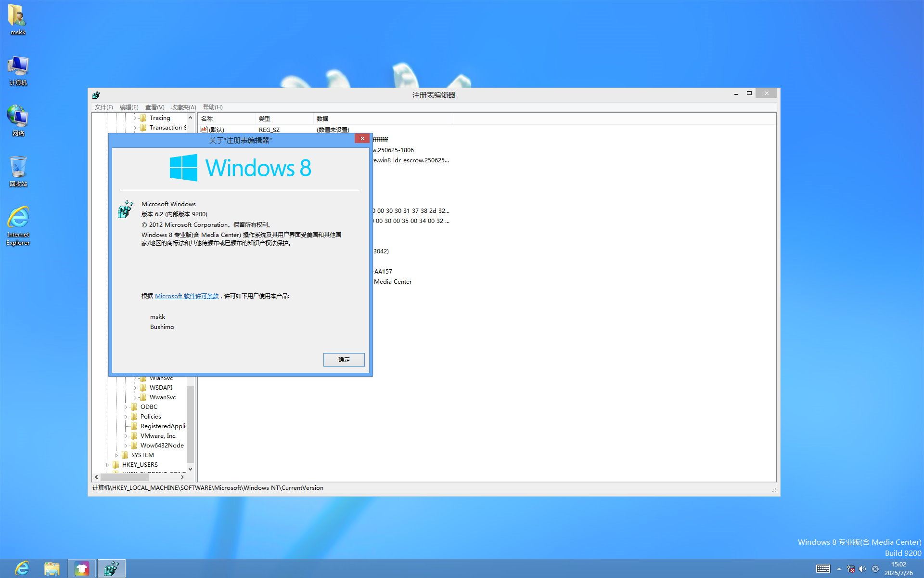Close the About Registry Editor dialog
The image size is (924, 578).
pyautogui.click(x=362, y=139)
